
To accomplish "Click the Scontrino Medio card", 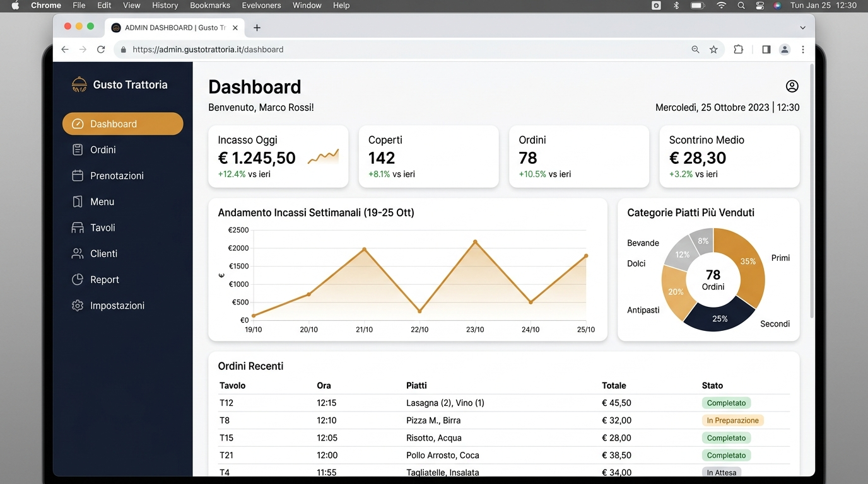I will point(729,156).
